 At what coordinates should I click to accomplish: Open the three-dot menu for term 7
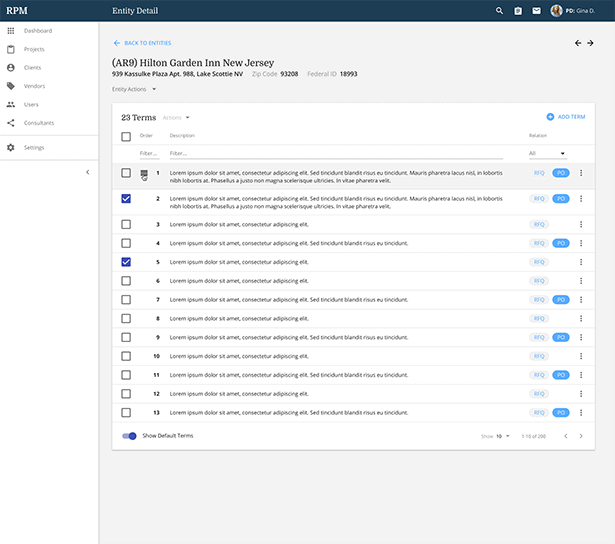pos(581,300)
